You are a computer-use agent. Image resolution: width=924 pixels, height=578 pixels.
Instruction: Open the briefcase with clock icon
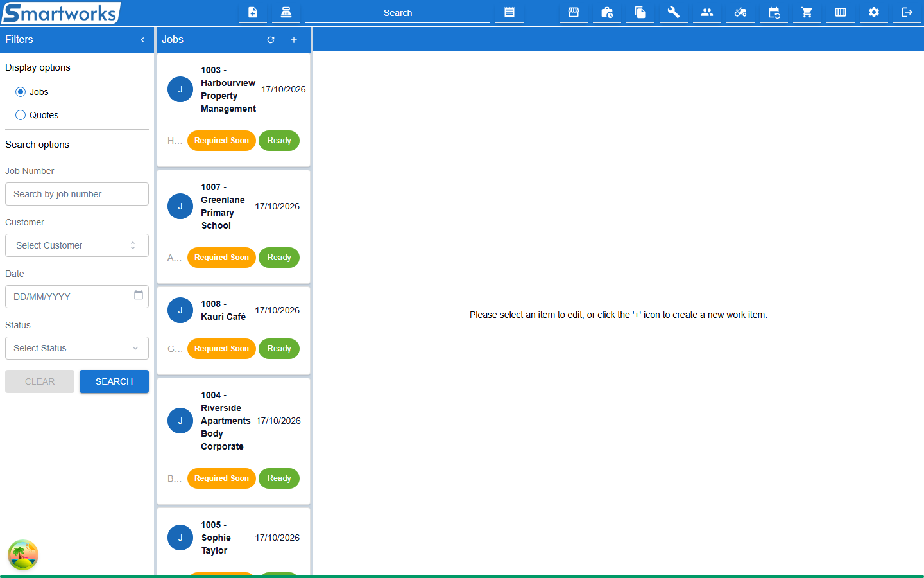click(607, 12)
